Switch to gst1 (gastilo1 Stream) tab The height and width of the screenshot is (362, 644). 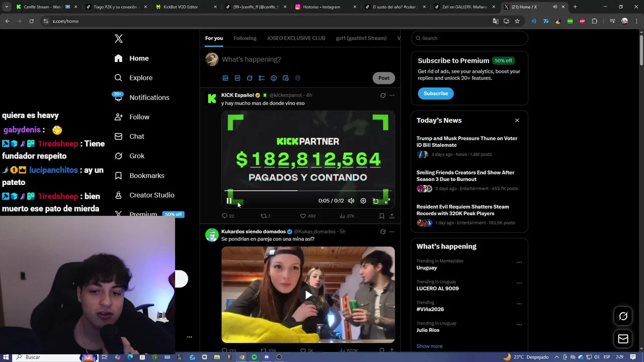pos(361,38)
